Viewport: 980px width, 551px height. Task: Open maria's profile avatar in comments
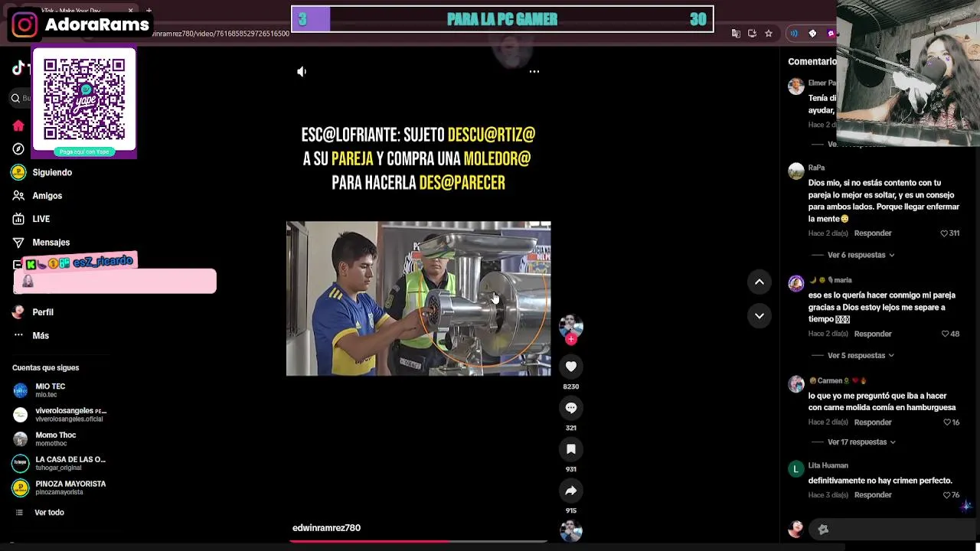coord(796,283)
